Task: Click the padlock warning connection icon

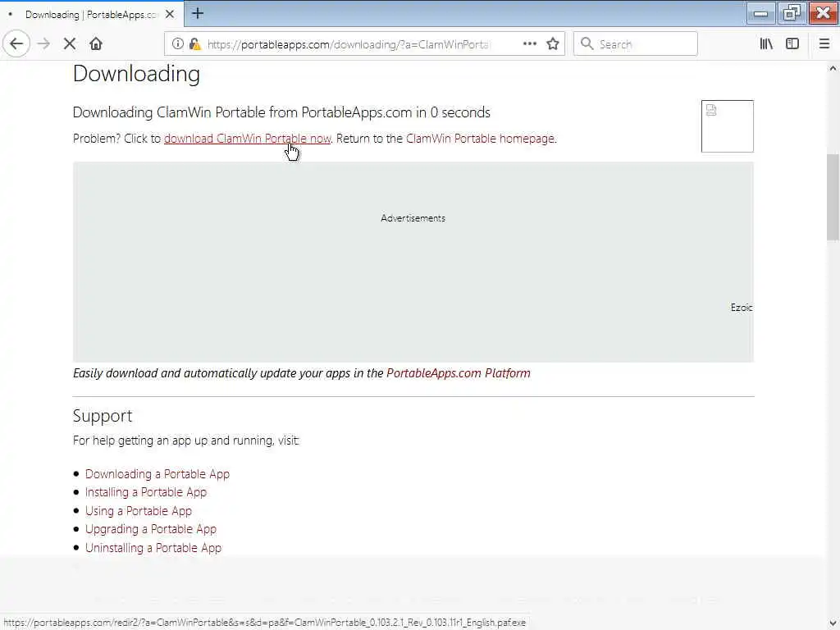Action: click(x=195, y=44)
